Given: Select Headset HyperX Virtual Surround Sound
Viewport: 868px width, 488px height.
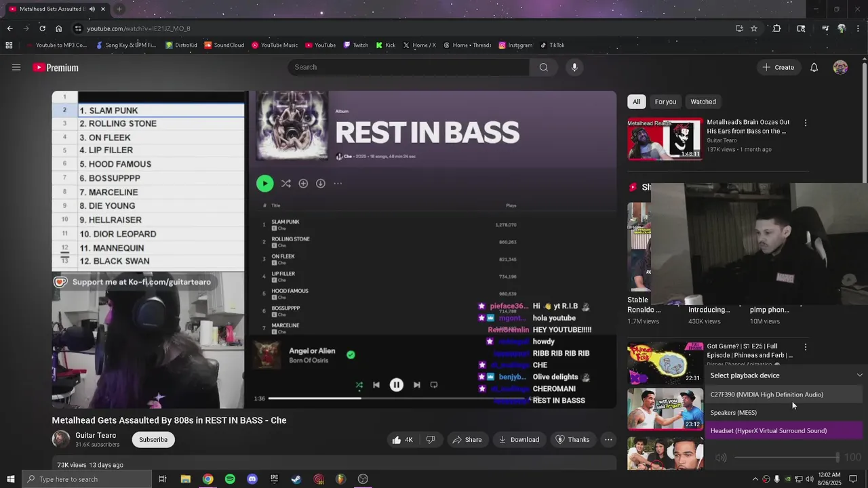Looking at the screenshot, I should point(784,430).
